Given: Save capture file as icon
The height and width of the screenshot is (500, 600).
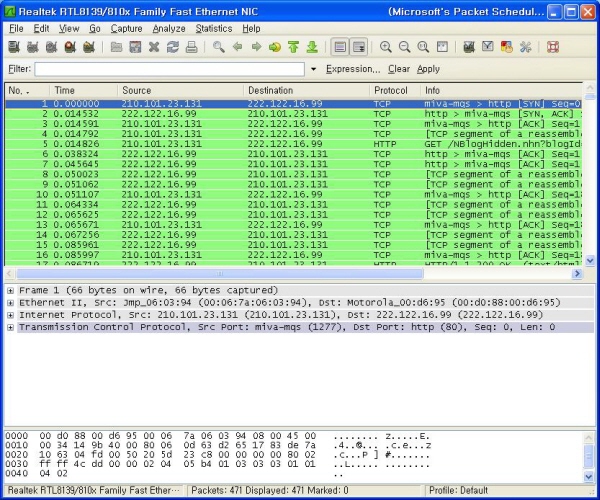Looking at the screenshot, I should (135, 47).
